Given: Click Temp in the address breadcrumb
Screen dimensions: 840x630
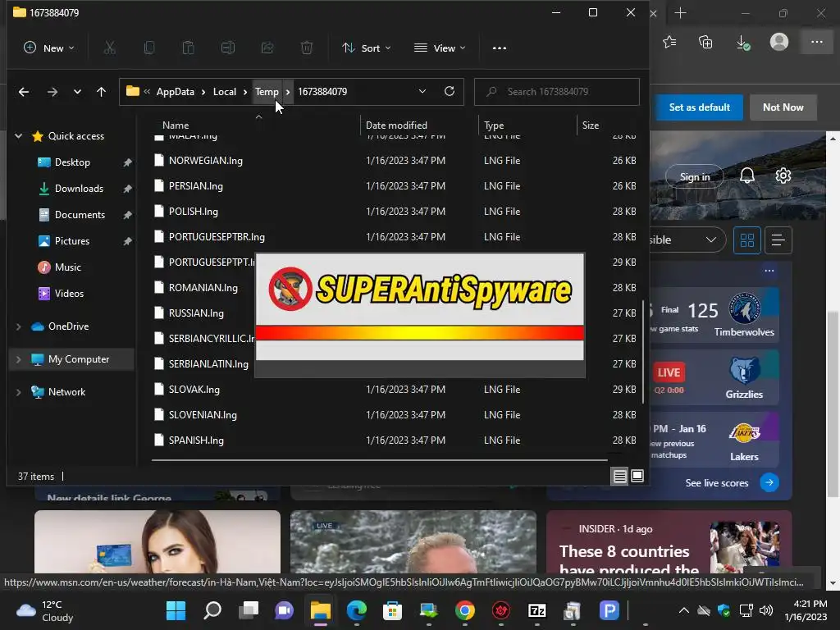Looking at the screenshot, I should point(267,92).
